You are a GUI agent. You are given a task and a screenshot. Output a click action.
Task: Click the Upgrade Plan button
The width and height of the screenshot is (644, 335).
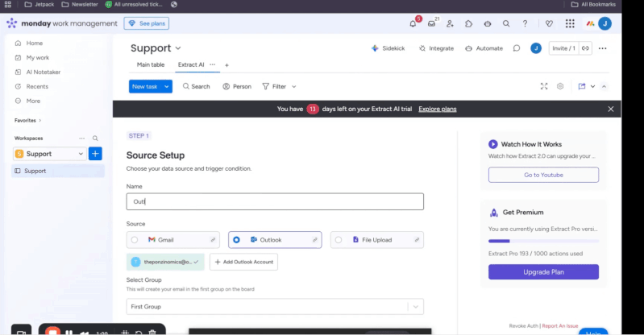543,272
